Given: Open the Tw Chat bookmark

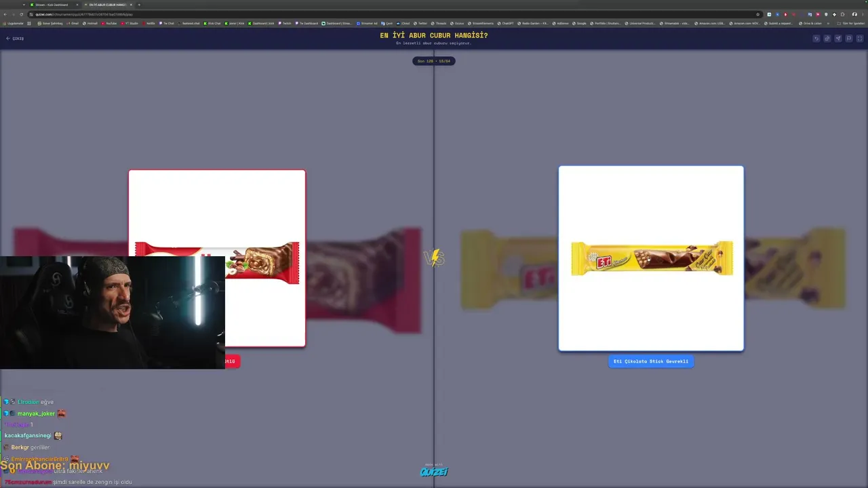Looking at the screenshot, I should coord(167,23).
